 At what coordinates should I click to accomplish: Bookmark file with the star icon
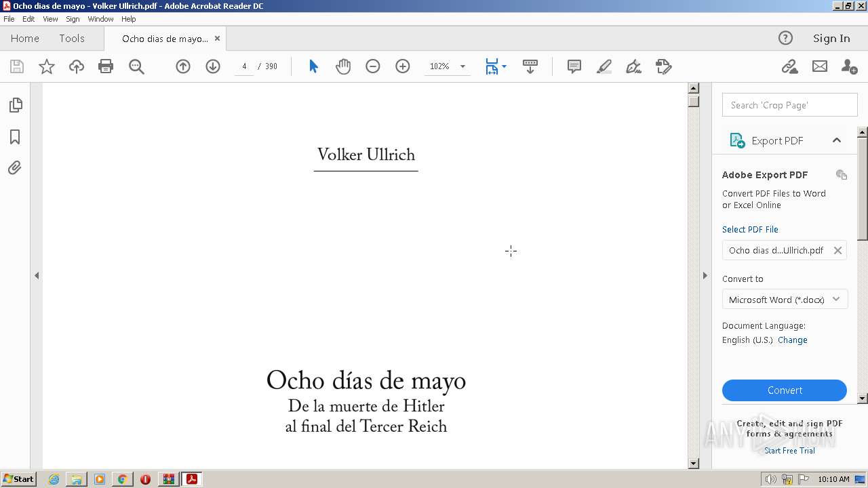coord(47,66)
